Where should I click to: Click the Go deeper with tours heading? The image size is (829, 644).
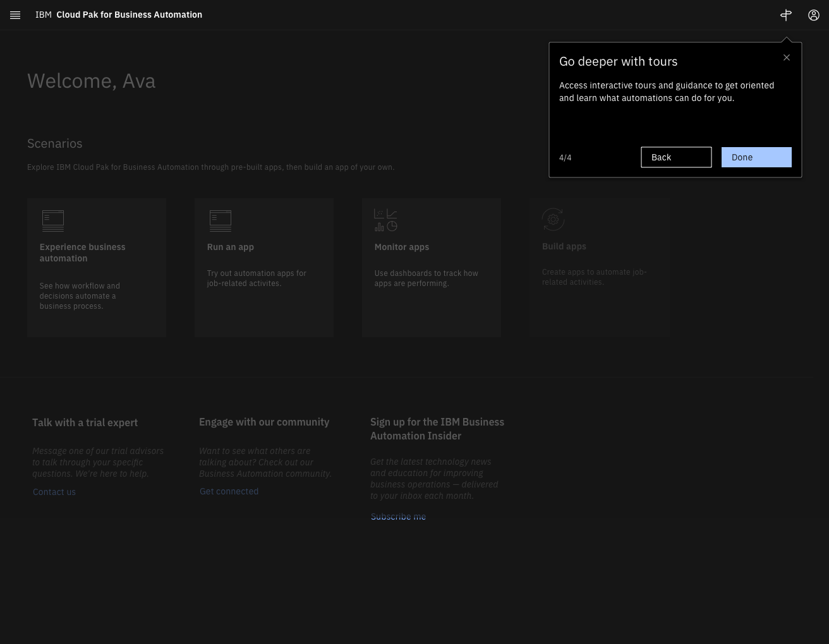(619, 61)
